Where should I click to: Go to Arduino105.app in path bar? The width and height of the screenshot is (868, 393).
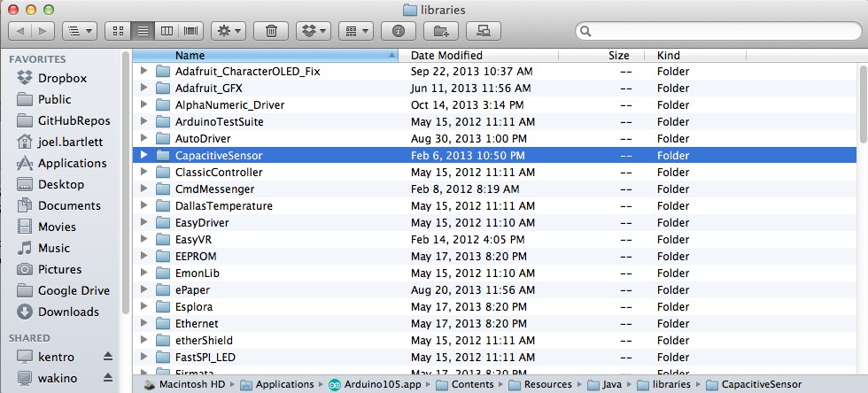(x=375, y=384)
